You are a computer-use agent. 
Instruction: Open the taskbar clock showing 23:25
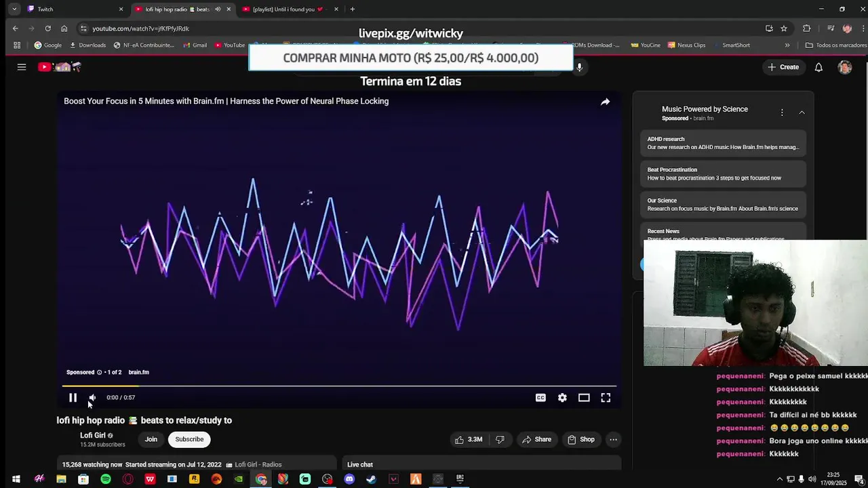pyautogui.click(x=833, y=479)
